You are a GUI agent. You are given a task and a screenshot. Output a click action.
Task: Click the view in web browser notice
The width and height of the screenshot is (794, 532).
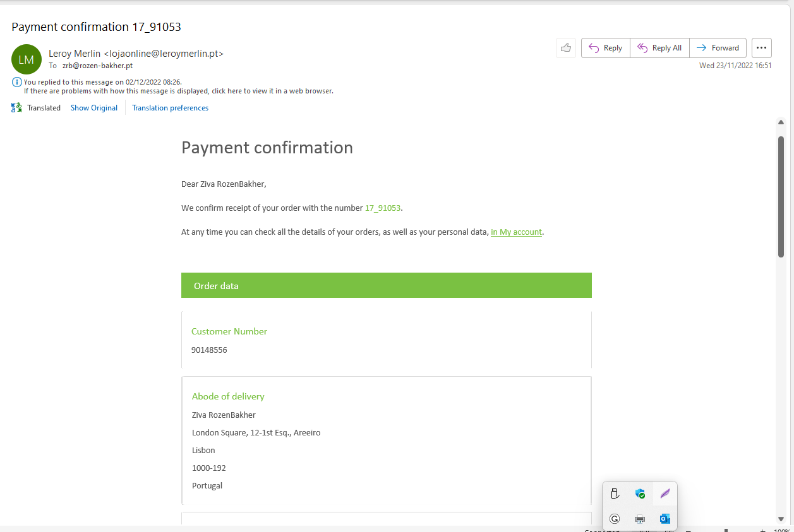pos(179,91)
